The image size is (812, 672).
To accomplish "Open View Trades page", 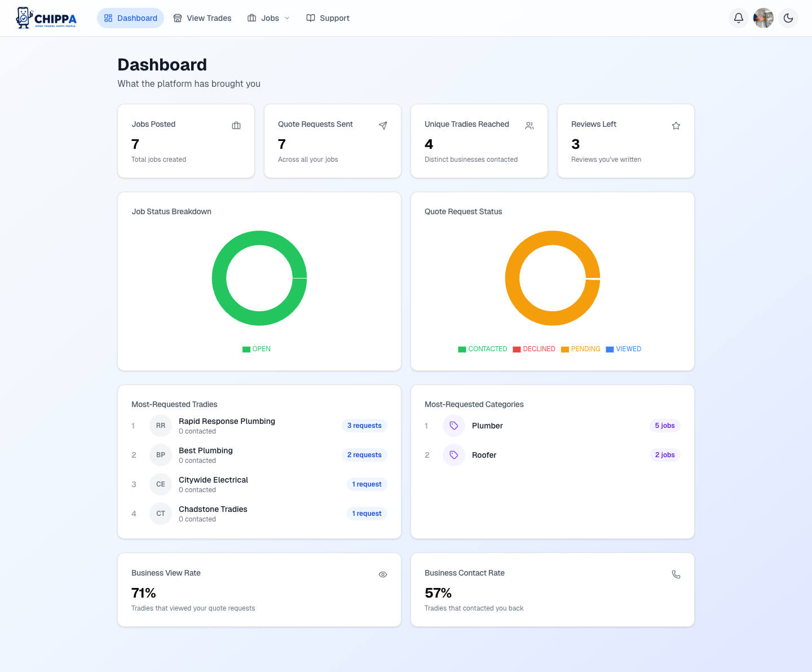I will point(202,18).
